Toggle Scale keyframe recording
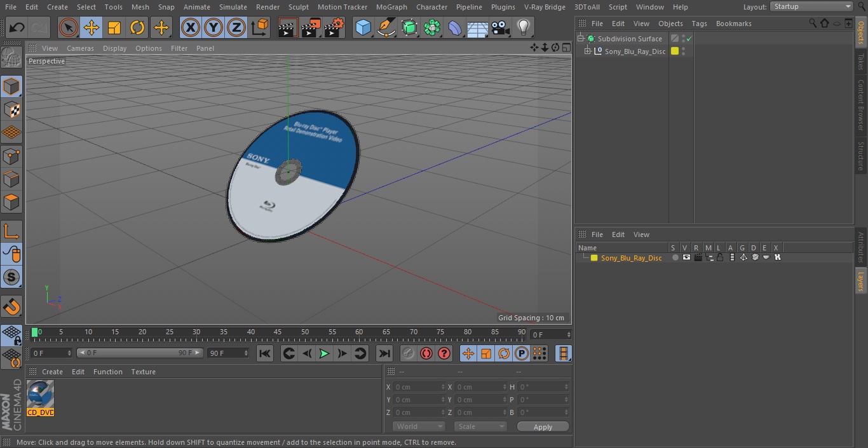Viewport: 868px width, 448px height. click(486, 353)
